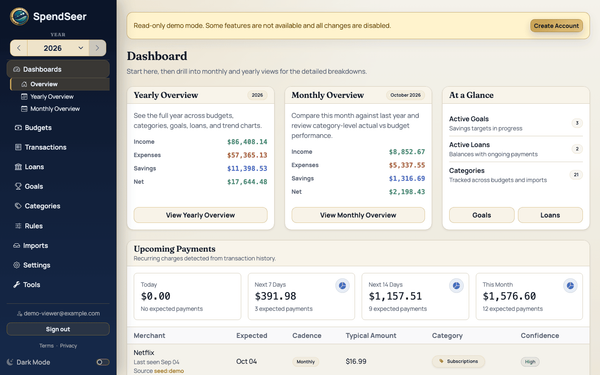Click the Loans bank icon
This screenshot has width=600, height=375.
[18, 167]
